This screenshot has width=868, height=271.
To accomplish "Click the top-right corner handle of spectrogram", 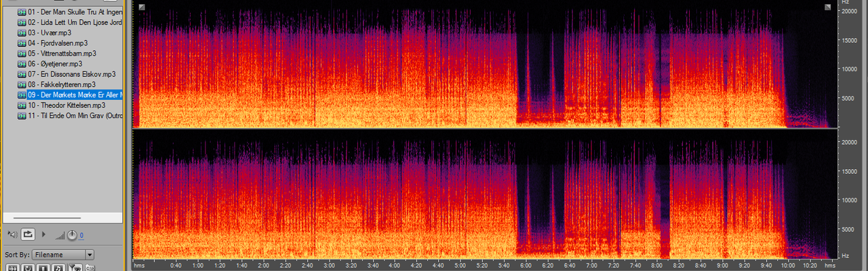I will coord(828,7).
